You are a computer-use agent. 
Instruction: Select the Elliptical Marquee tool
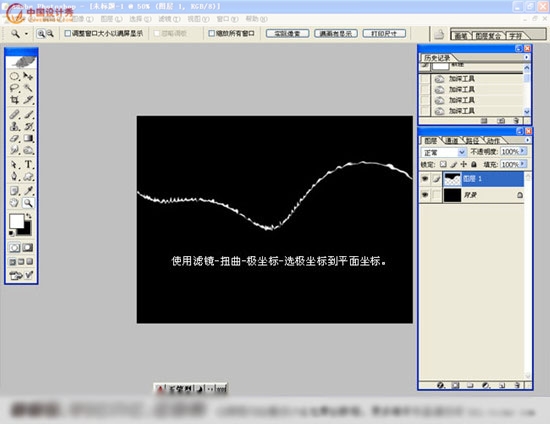[x=15, y=76]
